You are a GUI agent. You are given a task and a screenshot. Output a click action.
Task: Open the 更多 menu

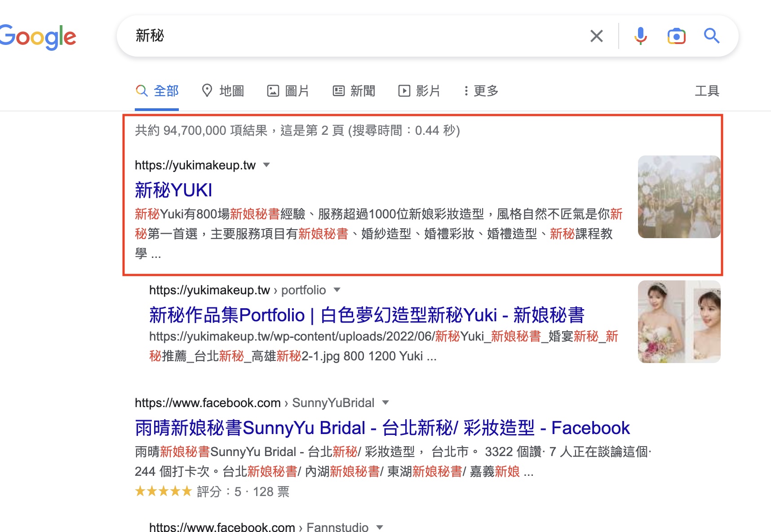[x=481, y=91]
